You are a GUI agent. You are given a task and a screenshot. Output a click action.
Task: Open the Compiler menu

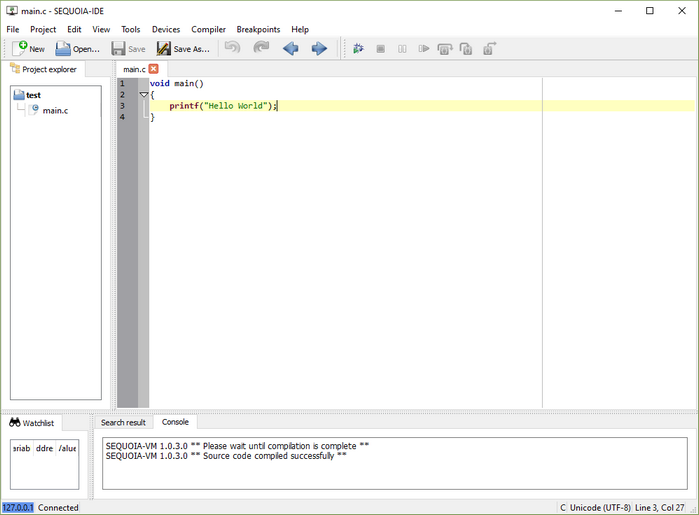pos(208,29)
